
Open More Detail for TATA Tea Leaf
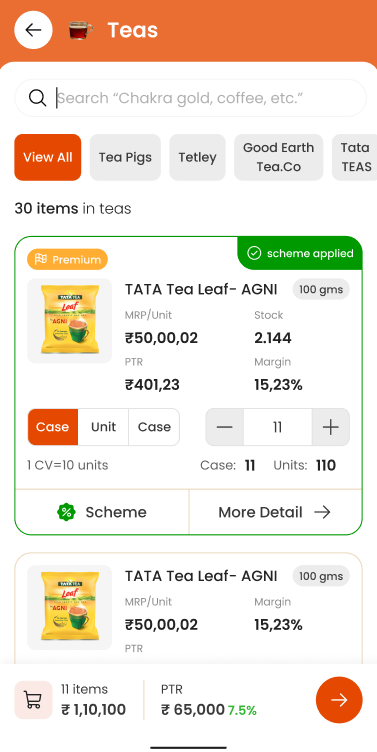point(275,512)
